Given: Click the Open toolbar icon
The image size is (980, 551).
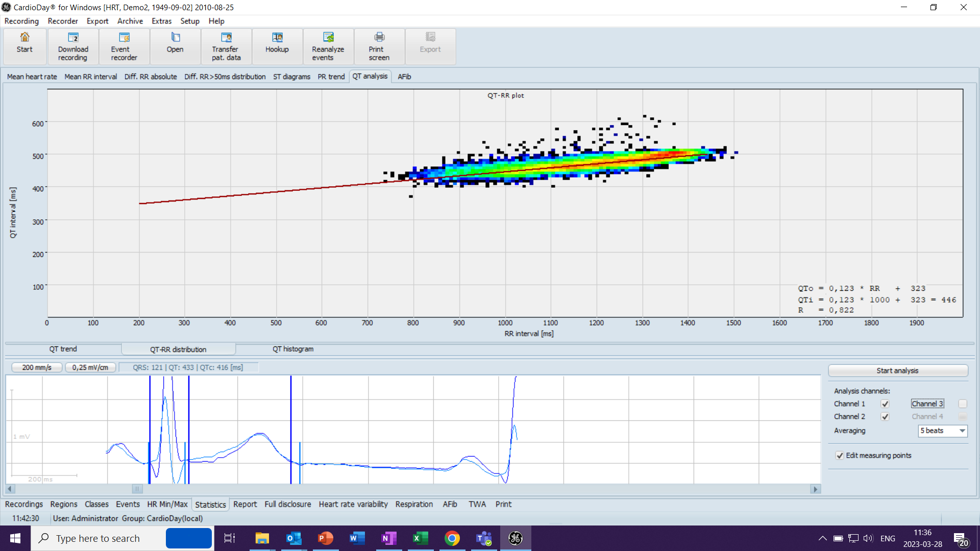Looking at the screenshot, I should [x=175, y=46].
